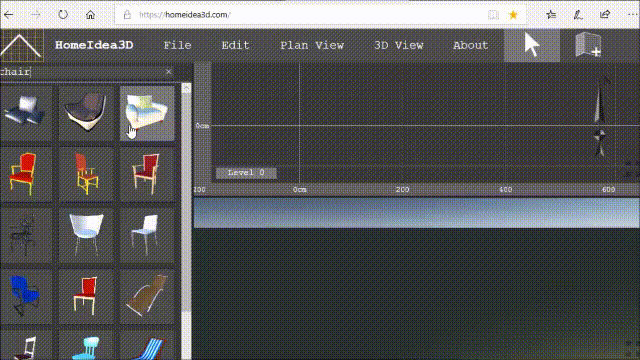
Task: Toggle the favorite star in address bar
Action: [513, 15]
